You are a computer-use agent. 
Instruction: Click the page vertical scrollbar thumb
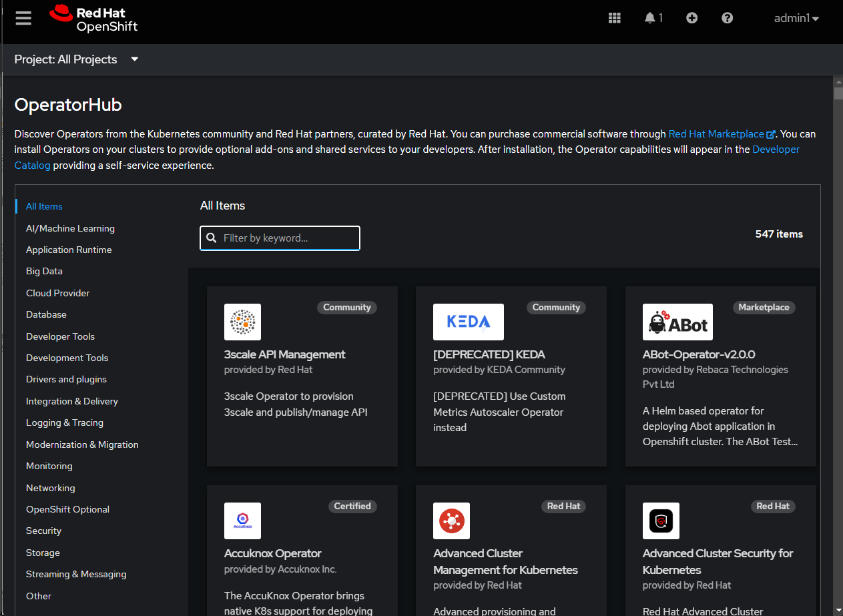[838, 93]
